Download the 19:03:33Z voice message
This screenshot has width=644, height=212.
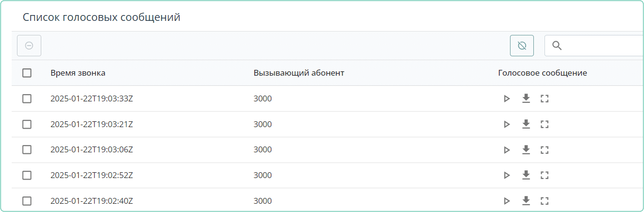point(525,99)
